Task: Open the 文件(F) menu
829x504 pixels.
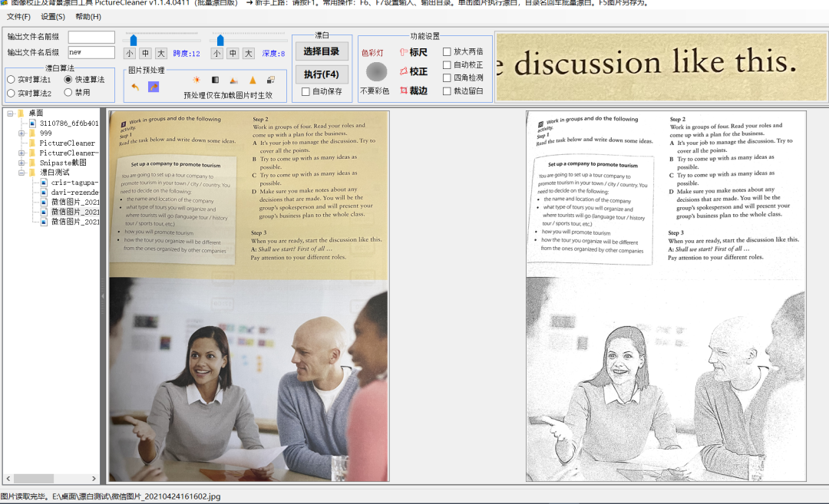Action: 18,16
